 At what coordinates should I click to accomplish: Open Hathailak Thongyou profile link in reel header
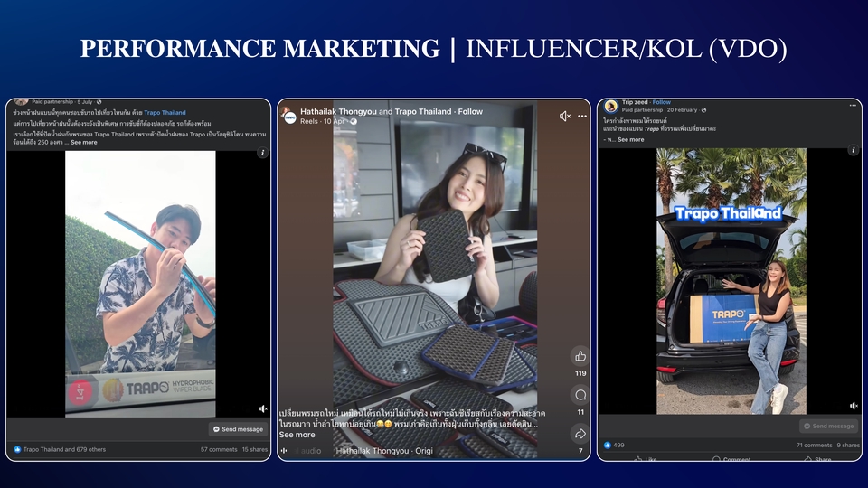pos(338,112)
